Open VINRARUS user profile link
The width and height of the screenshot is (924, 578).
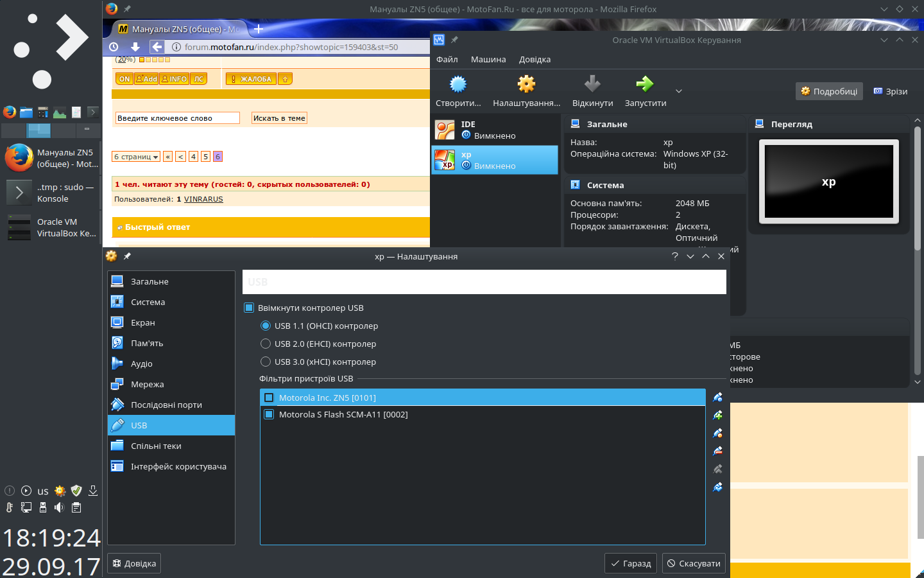coord(203,199)
